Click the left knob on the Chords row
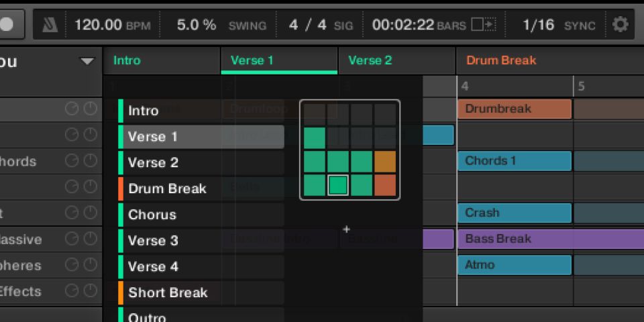Screen dimensions: 644x322 tap(72, 162)
